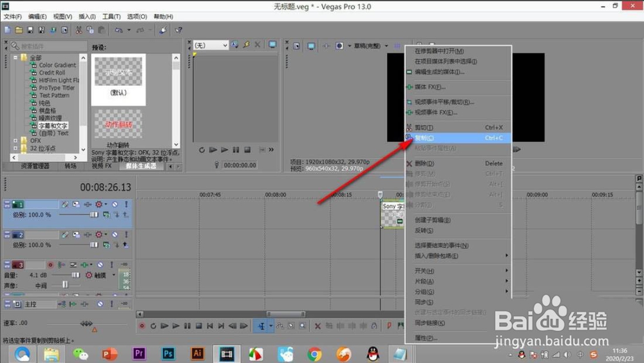Click the Open folder icon in toolbar
The height and width of the screenshot is (363, 644).
(x=19, y=30)
